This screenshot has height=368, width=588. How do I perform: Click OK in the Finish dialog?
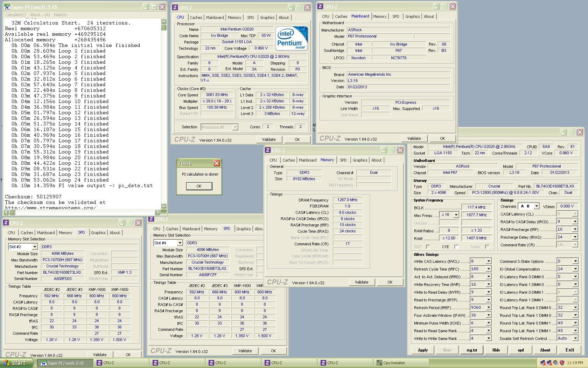tap(199, 186)
